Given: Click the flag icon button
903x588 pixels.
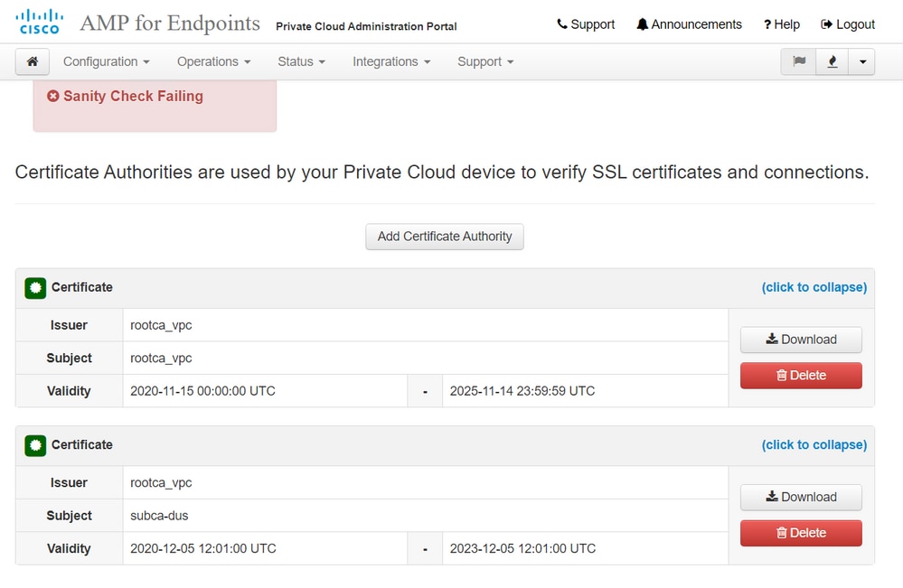Looking at the screenshot, I should (799, 61).
